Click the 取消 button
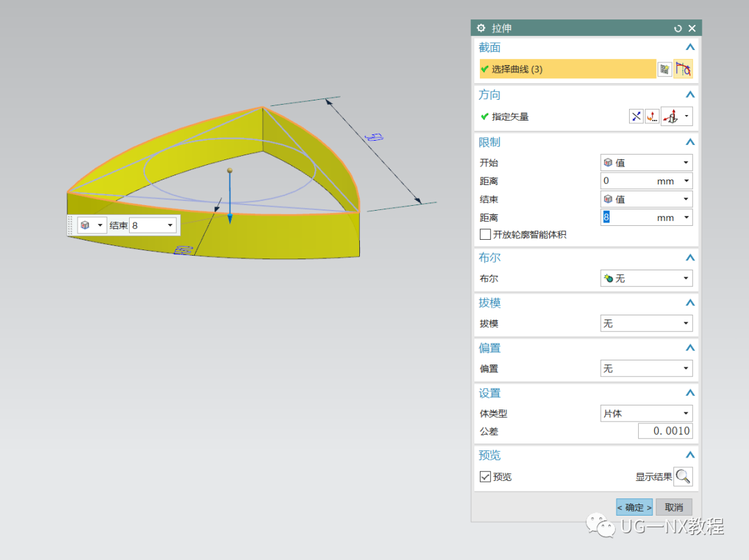Screen dimensions: 749x560 tap(674, 507)
